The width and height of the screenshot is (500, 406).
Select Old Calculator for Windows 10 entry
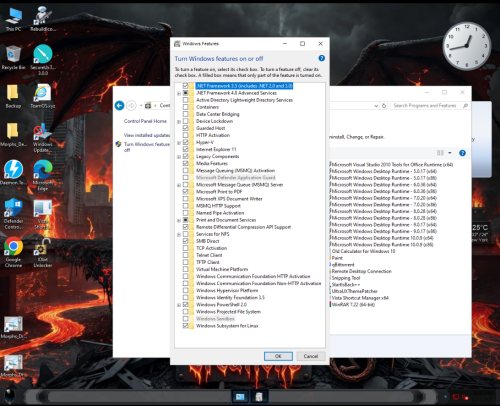pos(363,251)
